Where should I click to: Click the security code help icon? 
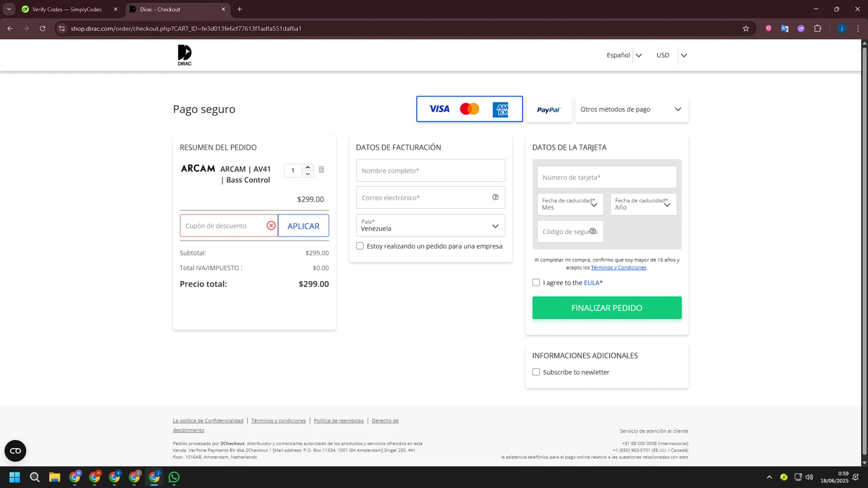(593, 231)
